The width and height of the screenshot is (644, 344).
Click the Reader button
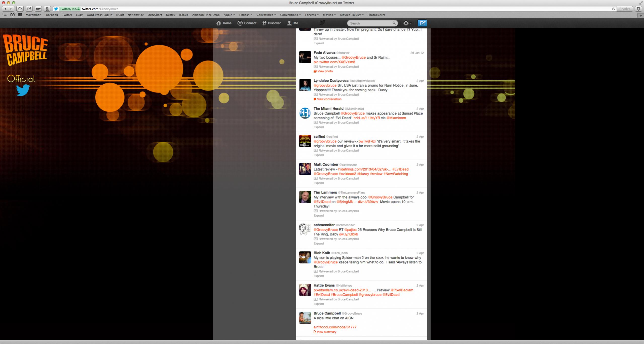pos(625,9)
